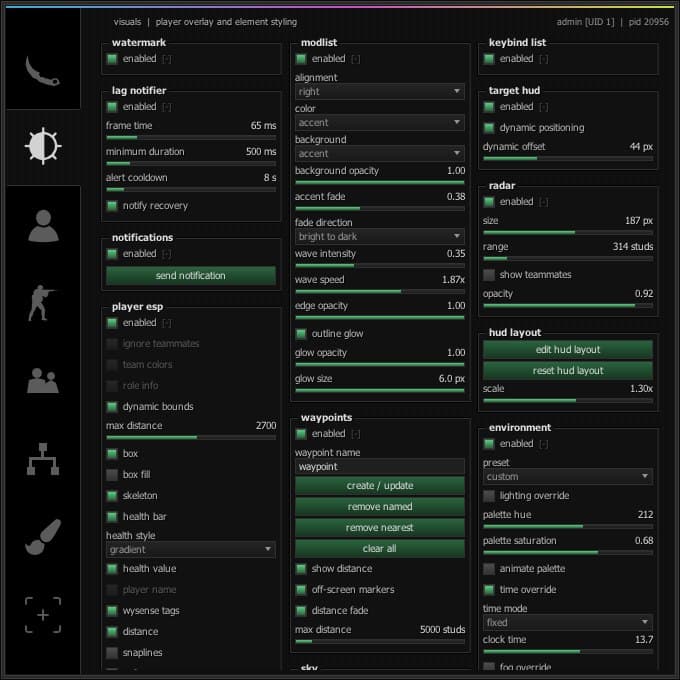Click clear all waypoints button
The width and height of the screenshot is (680, 680).
379,549
